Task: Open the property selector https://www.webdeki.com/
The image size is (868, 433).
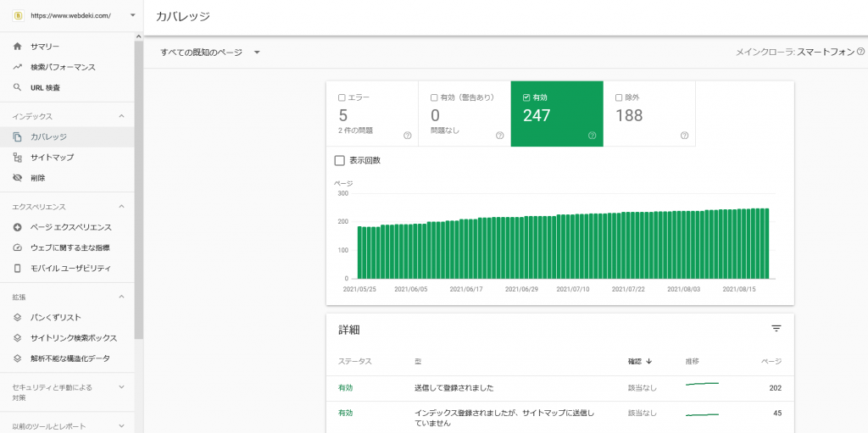Action: (x=71, y=15)
